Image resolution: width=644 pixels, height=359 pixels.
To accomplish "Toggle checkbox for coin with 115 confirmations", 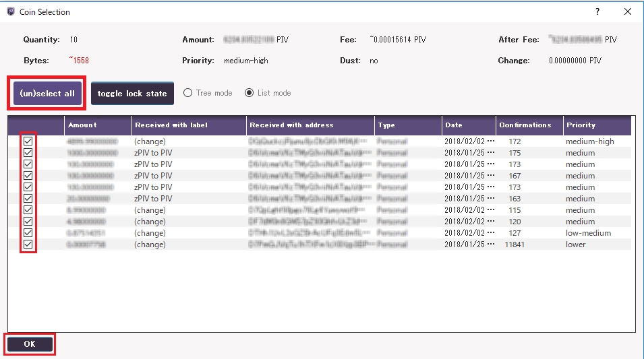I will coord(28,210).
